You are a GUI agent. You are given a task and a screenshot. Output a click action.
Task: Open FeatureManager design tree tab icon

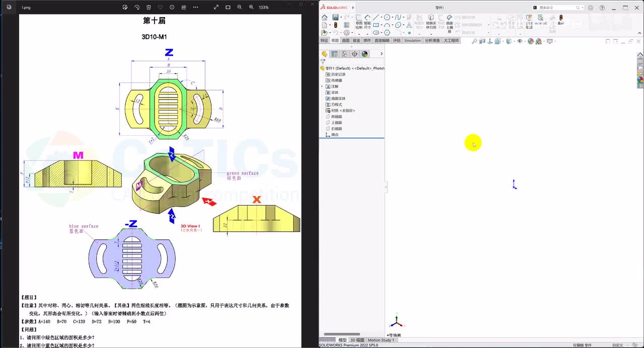tap(325, 54)
